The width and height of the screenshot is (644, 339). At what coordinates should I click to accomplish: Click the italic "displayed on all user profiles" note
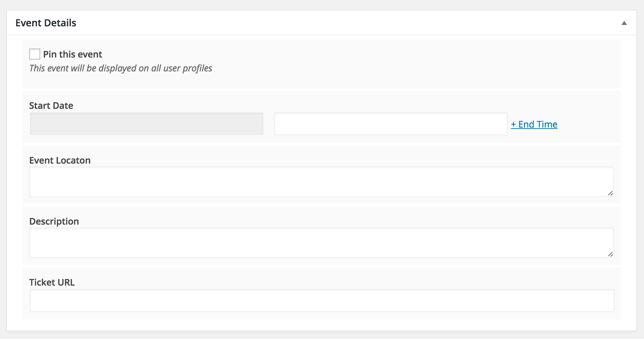coord(121,68)
